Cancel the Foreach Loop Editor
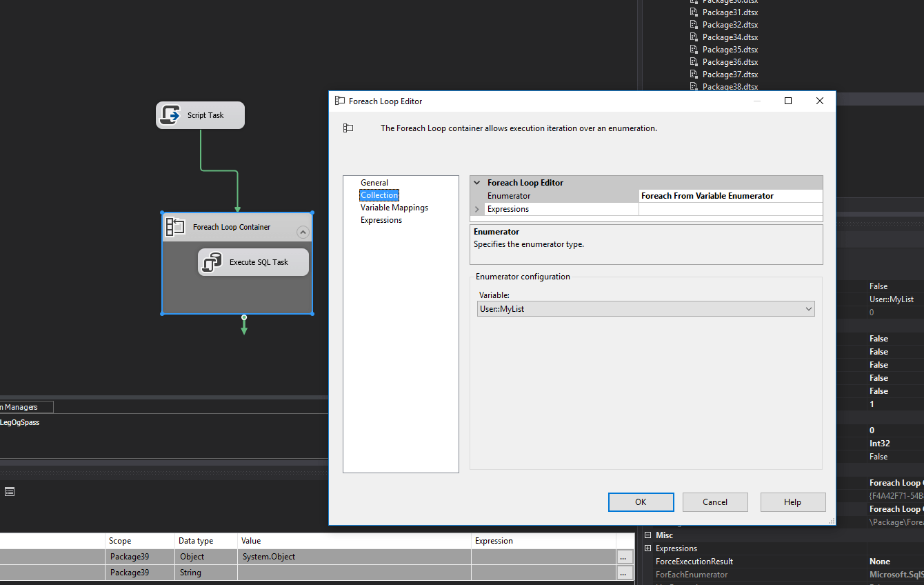The image size is (924, 585). point(715,502)
